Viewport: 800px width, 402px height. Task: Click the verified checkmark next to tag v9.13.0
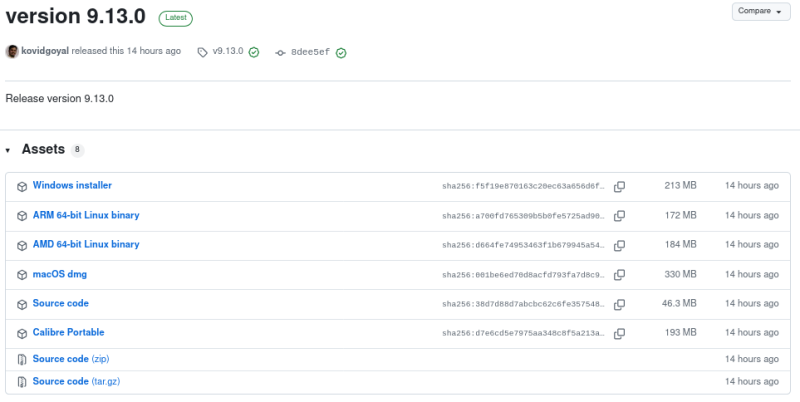point(254,52)
